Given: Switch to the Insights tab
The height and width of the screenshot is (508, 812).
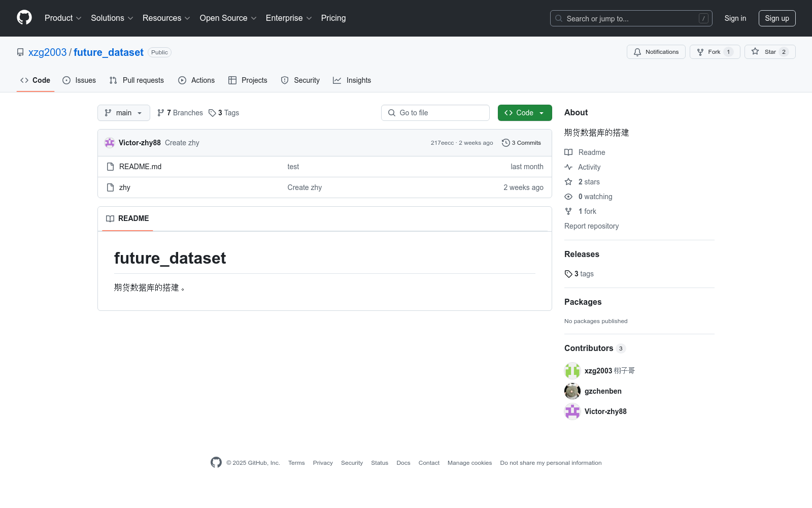Looking at the screenshot, I should click(x=352, y=80).
